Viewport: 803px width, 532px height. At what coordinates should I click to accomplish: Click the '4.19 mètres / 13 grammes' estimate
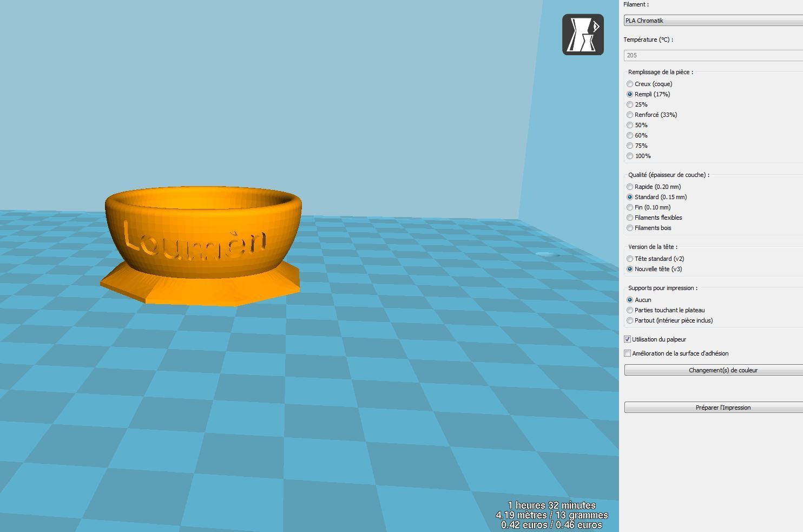point(551,515)
